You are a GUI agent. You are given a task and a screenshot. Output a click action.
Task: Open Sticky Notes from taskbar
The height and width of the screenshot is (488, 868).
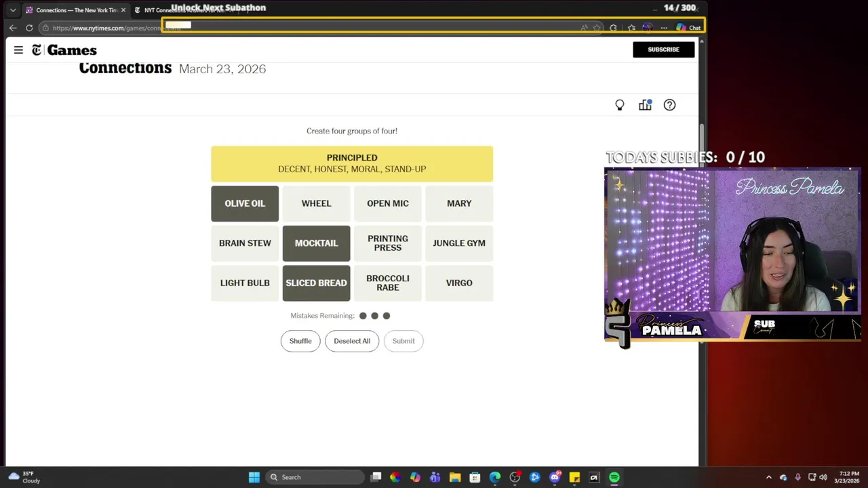(x=574, y=477)
